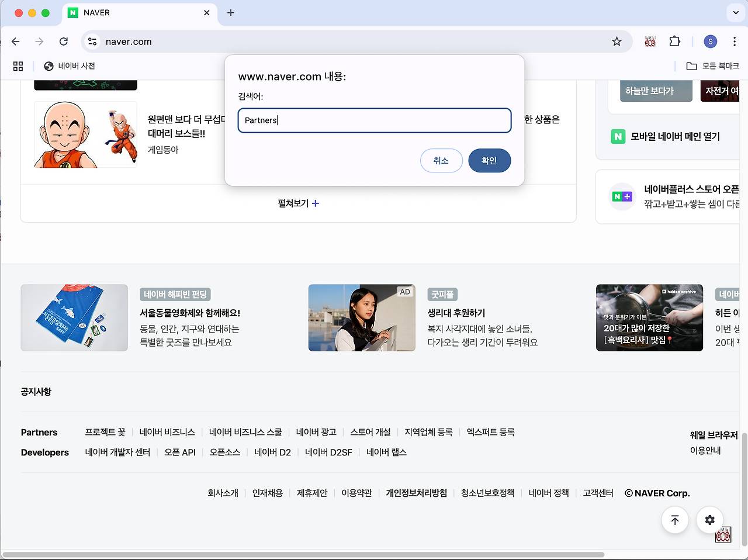
Task: Expand the tab search dropdown arrow
Action: click(735, 12)
